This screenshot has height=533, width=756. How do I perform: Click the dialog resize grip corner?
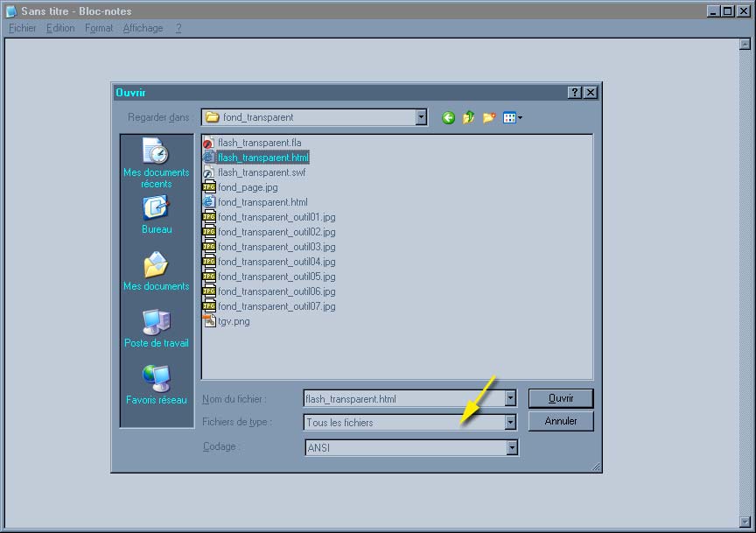coord(596,466)
